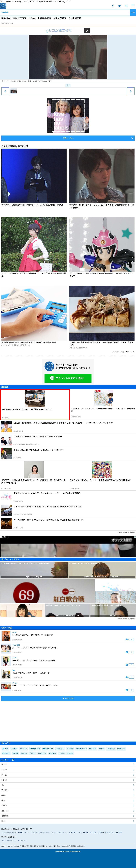Screen dimensions: 136x868
Task: Select the small gallery thumbnail below photo
Action: 13,91
